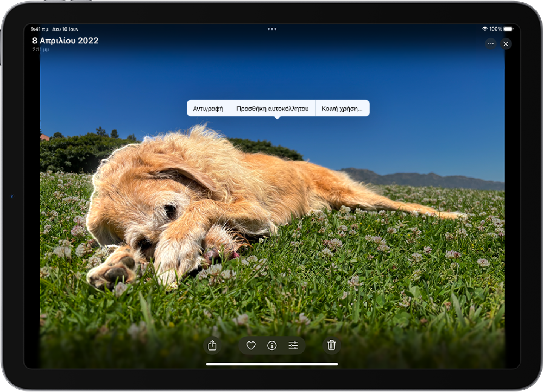543x392 pixels.
Task: Favorite the photo with the heart icon
Action: (x=251, y=345)
